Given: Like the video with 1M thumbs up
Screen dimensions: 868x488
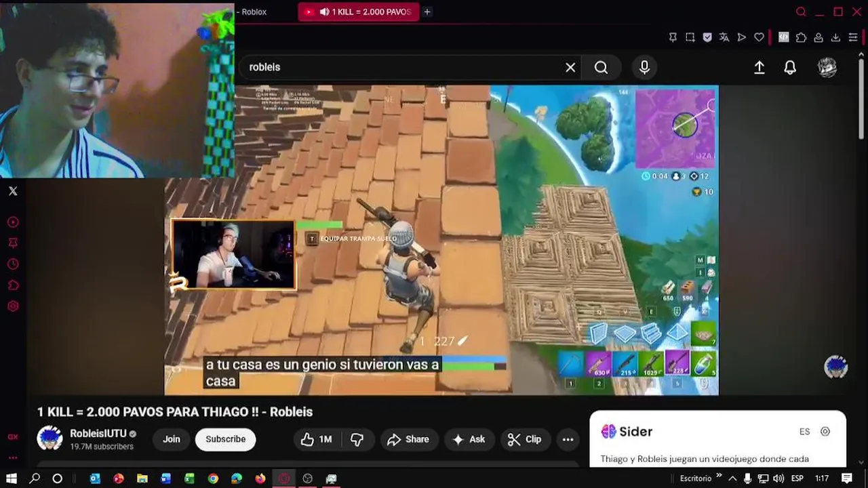Looking at the screenshot, I should pyautogui.click(x=317, y=439).
